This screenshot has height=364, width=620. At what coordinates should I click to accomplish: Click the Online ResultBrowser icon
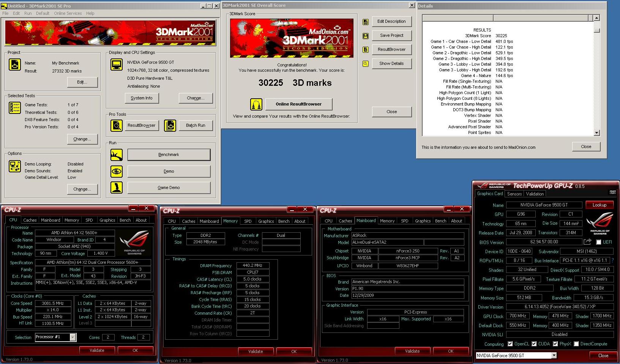click(x=256, y=104)
